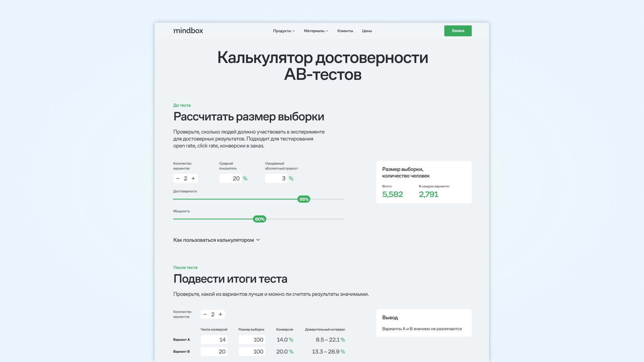Increase variants count in sample size section
This screenshot has width=644, height=362.
tap(193, 179)
